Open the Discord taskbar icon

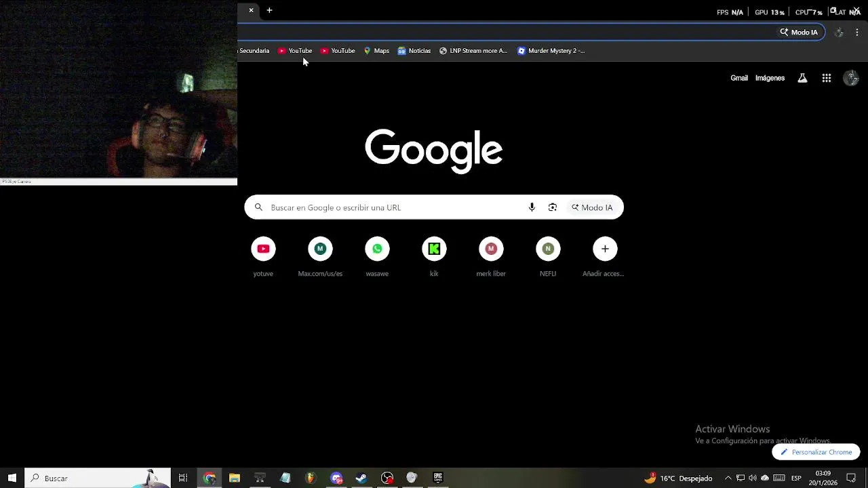coord(336,478)
